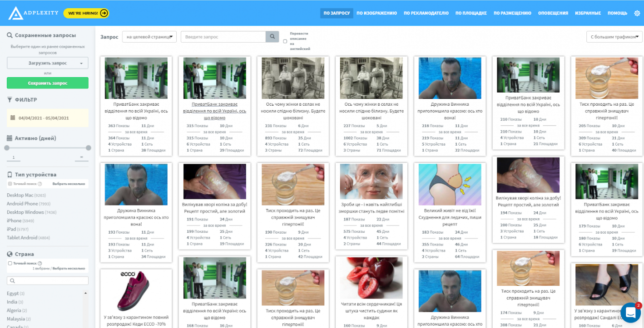Enable translate description to English checkbox
Image resolution: width=644 pixels, height=328 pixels.
pos(285,41)
